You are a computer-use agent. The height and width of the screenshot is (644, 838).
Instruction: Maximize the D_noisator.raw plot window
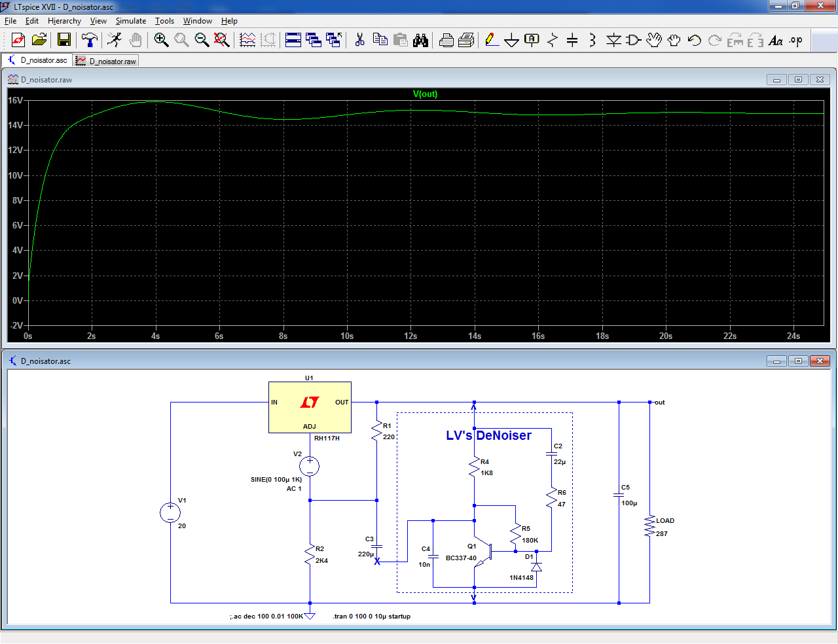click(x=798, y=80)
